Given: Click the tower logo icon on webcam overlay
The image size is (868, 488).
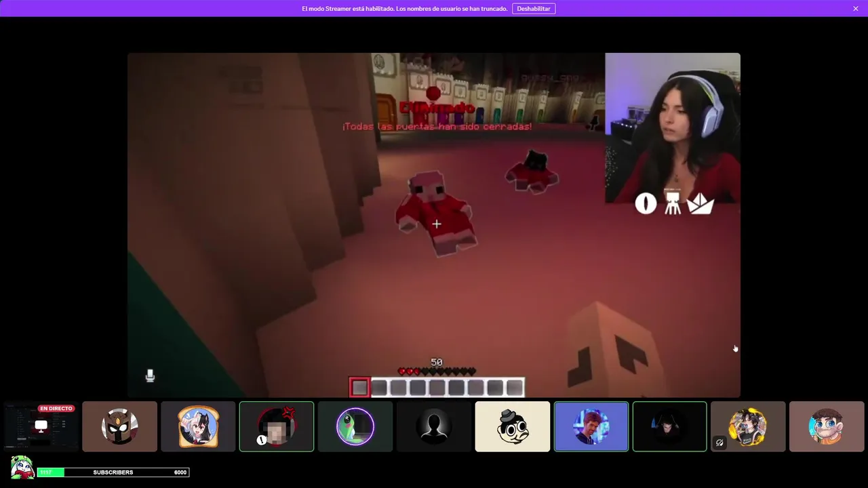Looking at the screenshot, I should pyautogui.click(x=673, y=203).
